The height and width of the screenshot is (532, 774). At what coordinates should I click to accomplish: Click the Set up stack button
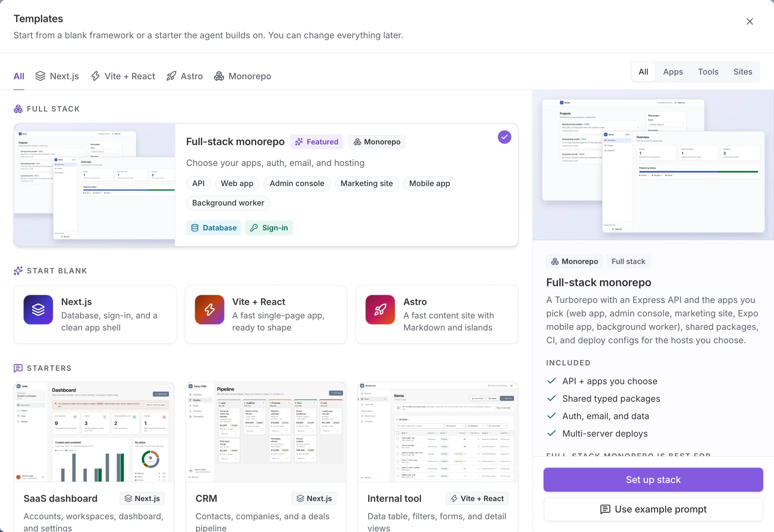(x=653, y=480)
